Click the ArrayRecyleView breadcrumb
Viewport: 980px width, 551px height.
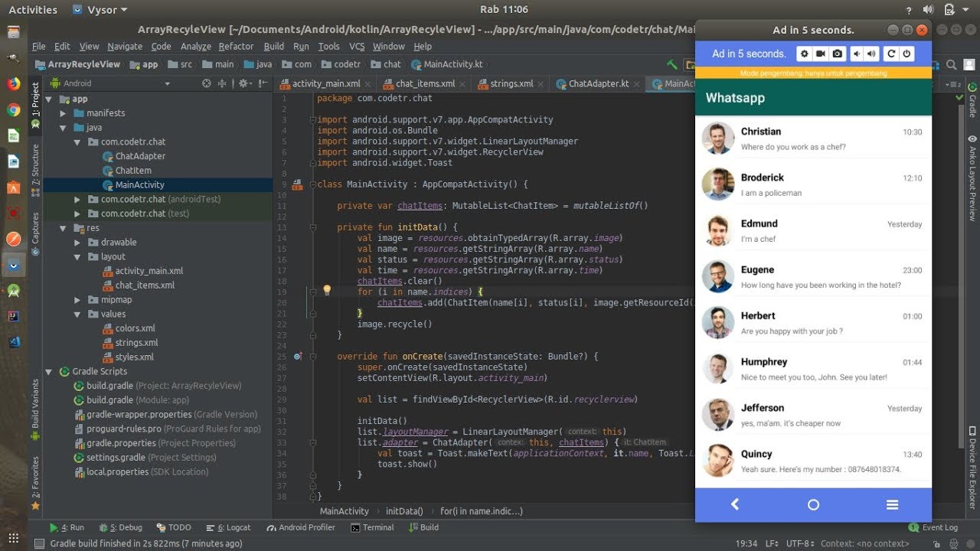coord(77,64)
